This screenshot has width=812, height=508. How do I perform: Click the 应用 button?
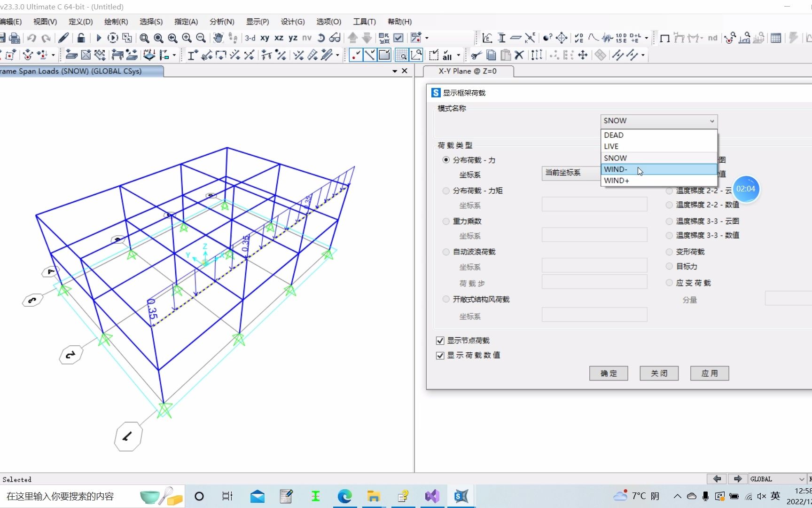(709, 373)
